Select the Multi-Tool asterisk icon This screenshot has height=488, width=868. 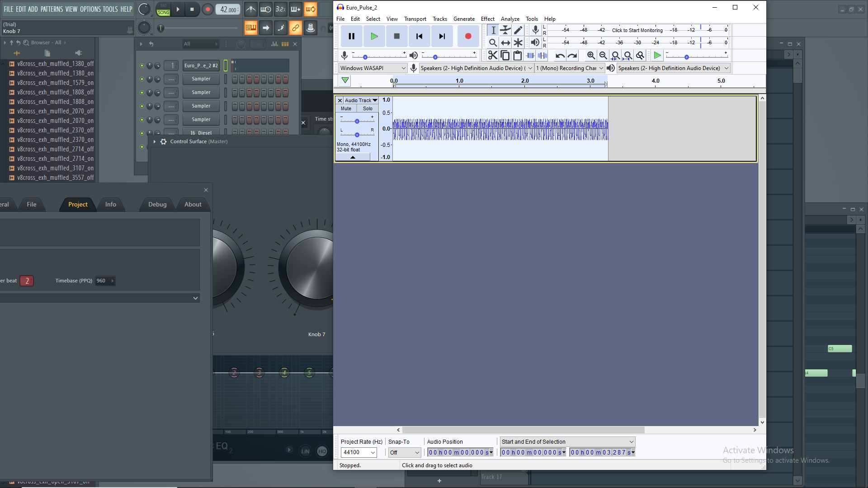(x=518, y=42)
